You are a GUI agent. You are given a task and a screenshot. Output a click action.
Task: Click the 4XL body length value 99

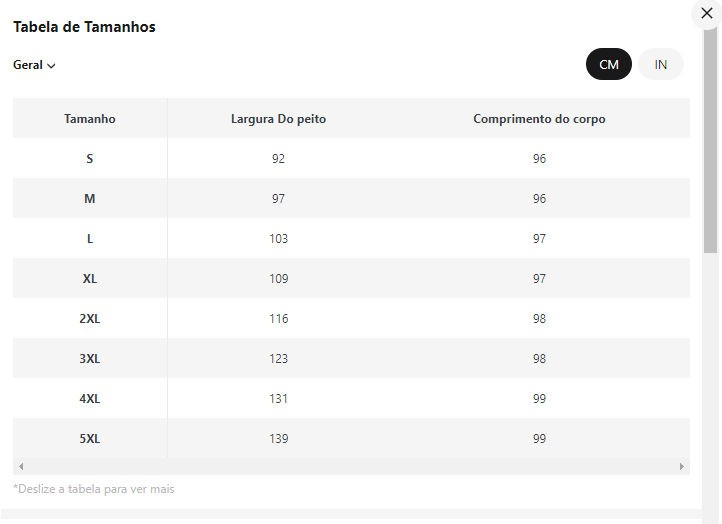click(539, 399)
